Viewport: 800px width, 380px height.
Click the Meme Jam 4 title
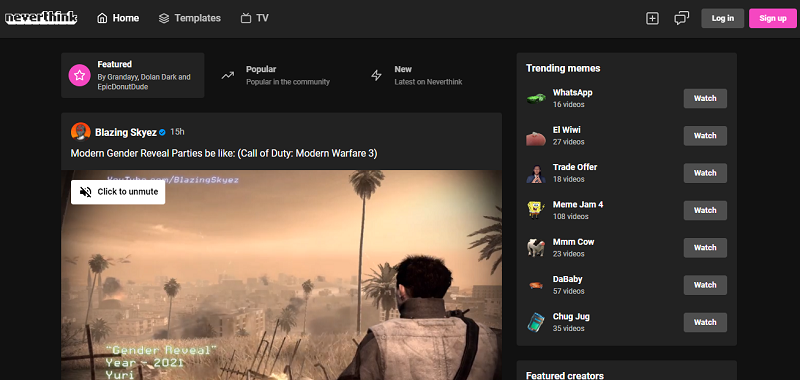click(578, 205)
